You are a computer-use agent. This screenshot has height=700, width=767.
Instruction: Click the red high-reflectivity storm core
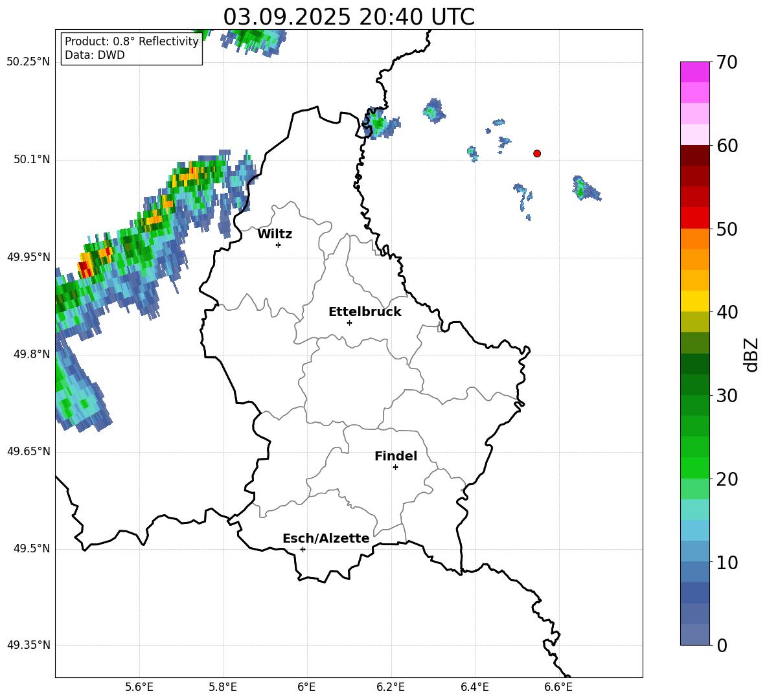coord(84,268)
